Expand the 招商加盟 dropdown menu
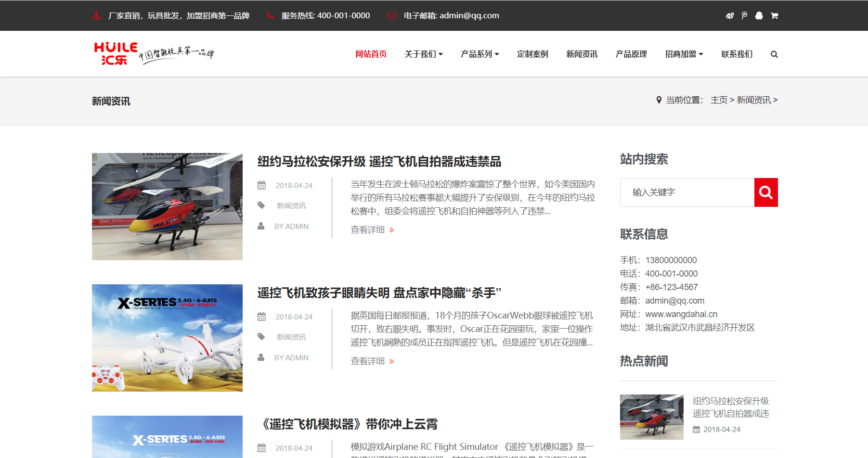The image size is (868, 458). coord(684,54)
